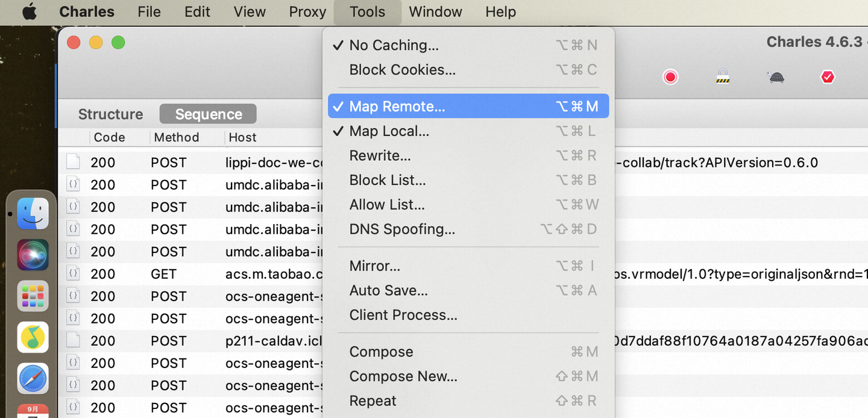Toggle the checked Map Local option
Image resolution: width=868 pixels, height=418 pixels.
click(x=389, y=131)
